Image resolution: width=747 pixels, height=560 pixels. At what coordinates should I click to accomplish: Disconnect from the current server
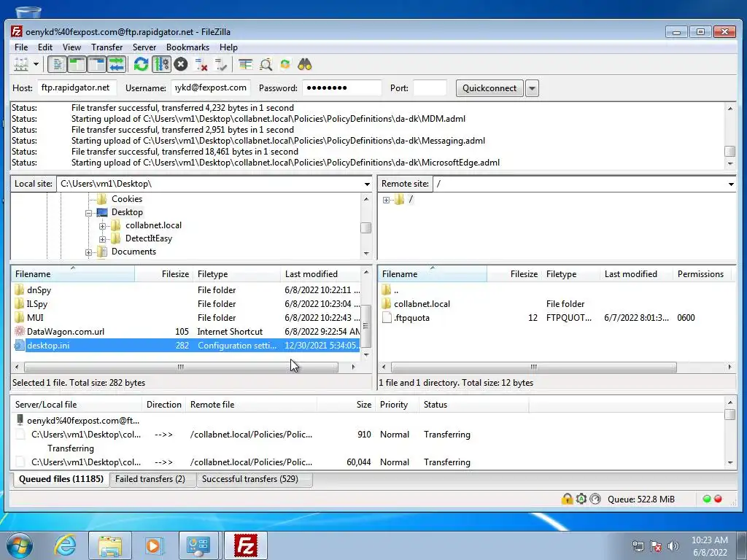[x=201, y=64]
